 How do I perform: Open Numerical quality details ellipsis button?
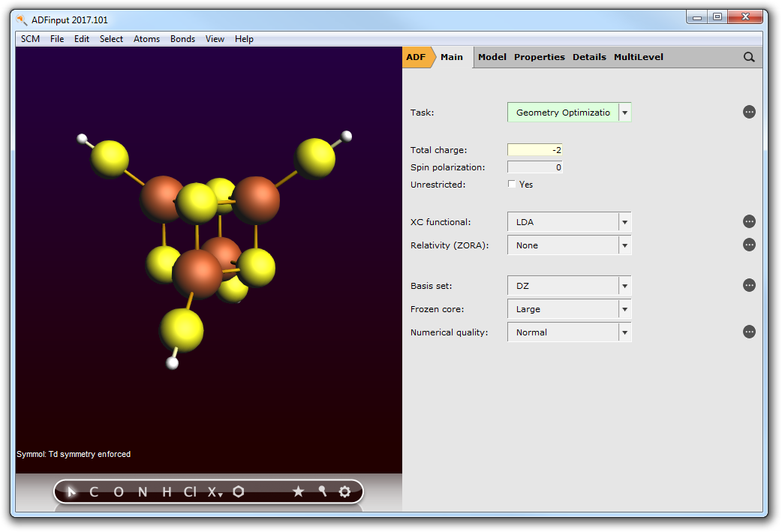748,332
